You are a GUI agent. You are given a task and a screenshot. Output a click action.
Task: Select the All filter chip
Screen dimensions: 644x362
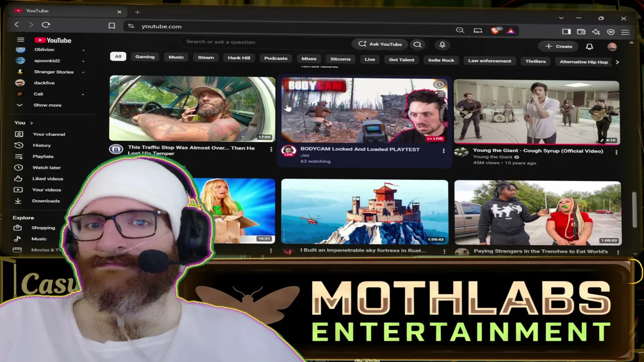click(x=118, y=56)
